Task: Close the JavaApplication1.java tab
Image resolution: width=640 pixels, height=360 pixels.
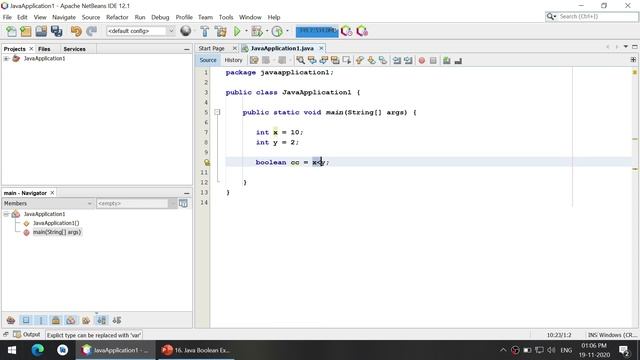Action: (321, 48)
